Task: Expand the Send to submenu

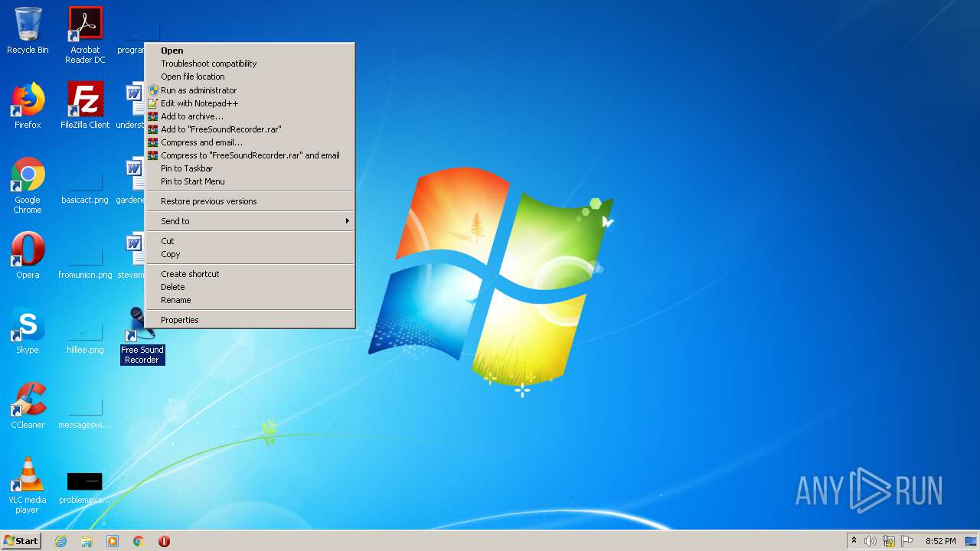Action: point(250,221)
